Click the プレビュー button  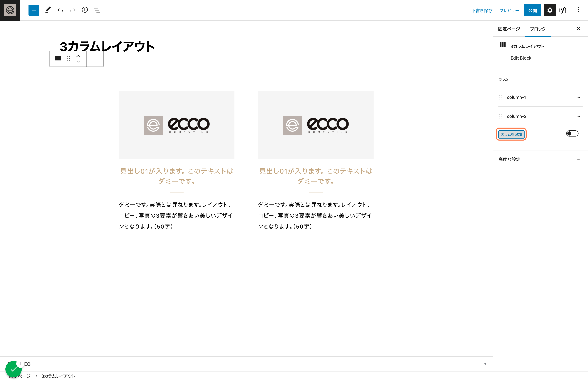pos(509,10)
